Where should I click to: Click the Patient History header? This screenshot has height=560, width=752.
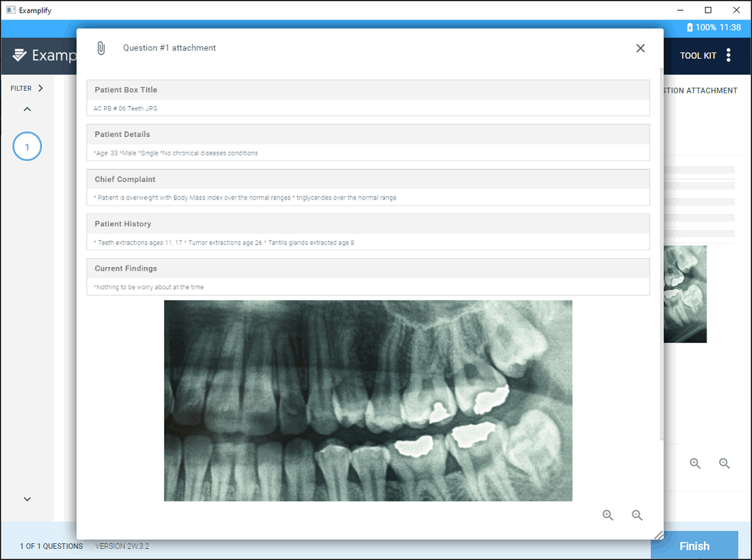[368, 224]
